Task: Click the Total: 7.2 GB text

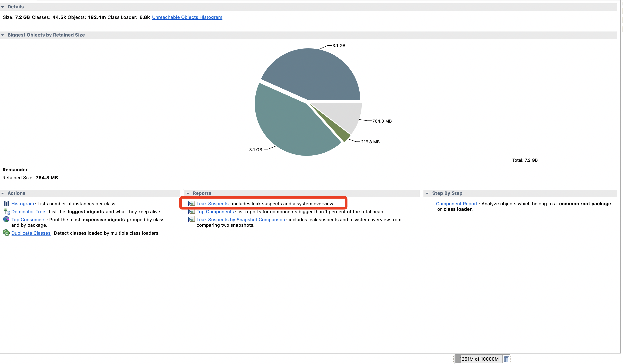Action: pos(525,160)
